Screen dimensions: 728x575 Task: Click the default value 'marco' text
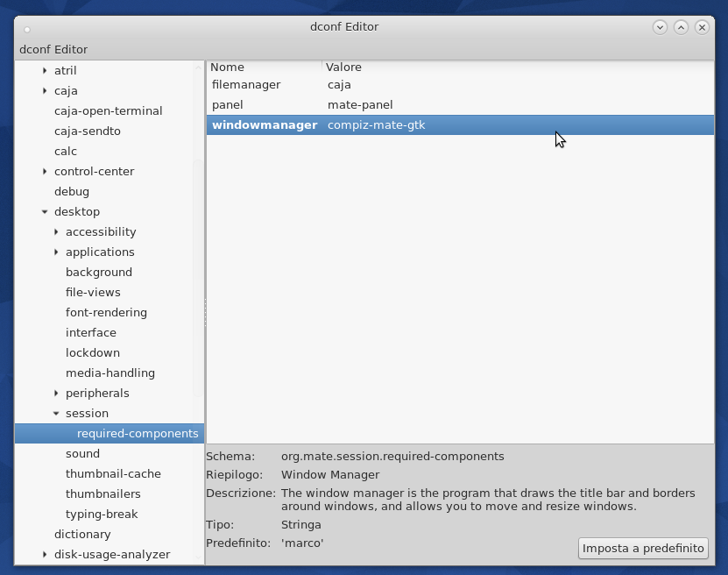pos(302,543)
